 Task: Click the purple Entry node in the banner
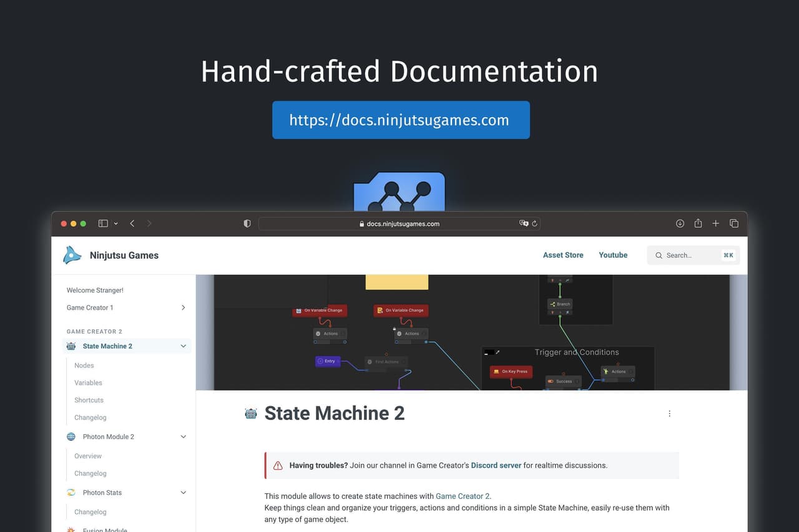coord(328,361)
